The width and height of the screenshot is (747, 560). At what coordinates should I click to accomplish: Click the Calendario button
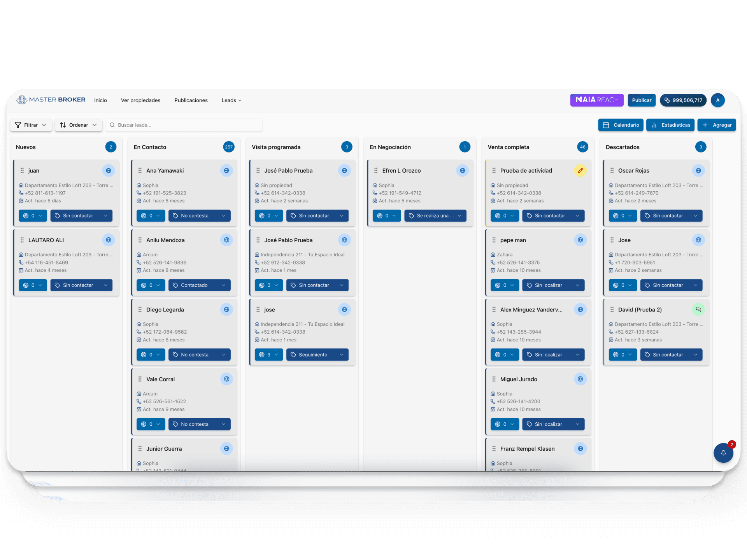[621, 125]
